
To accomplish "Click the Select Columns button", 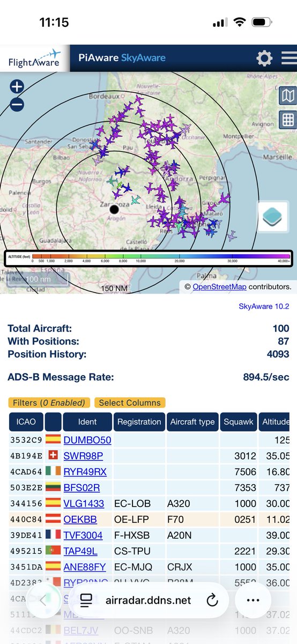I will (x=130, y=402).
